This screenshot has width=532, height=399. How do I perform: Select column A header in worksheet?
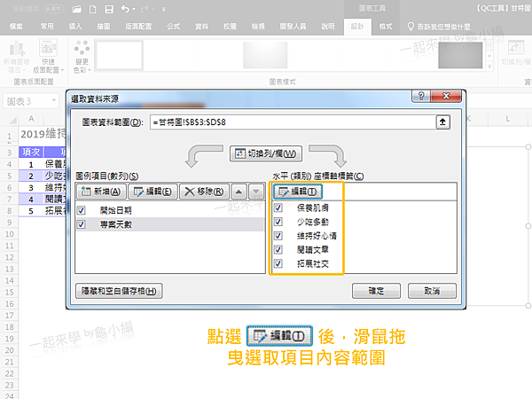tap(31, 119)
